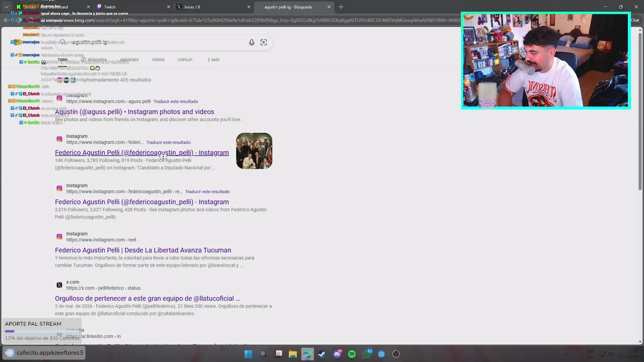The image size is (644, 362).
Task: Open Orgulloso de pertenecer x.com result
Action: (147, 299)
